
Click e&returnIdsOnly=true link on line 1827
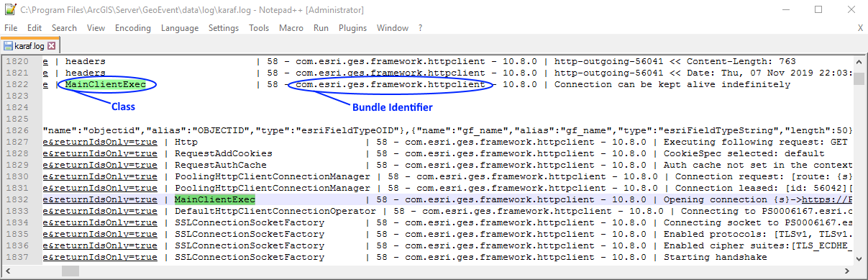100,142
